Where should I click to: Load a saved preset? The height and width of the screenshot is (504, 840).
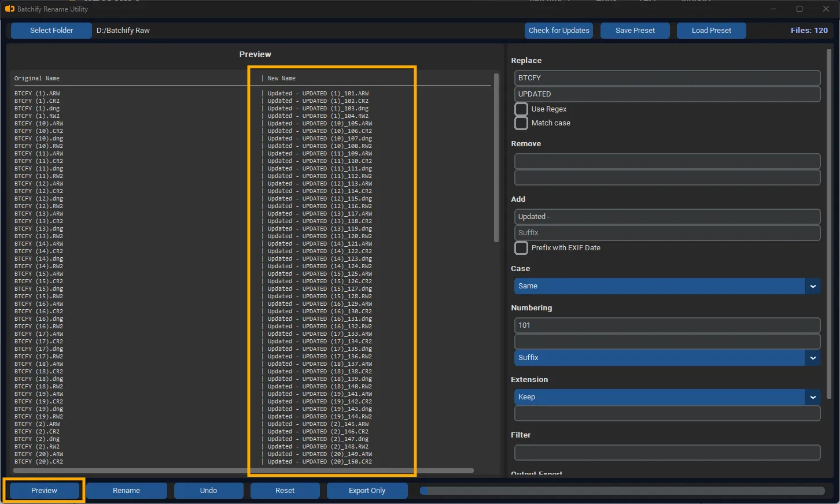711,30
